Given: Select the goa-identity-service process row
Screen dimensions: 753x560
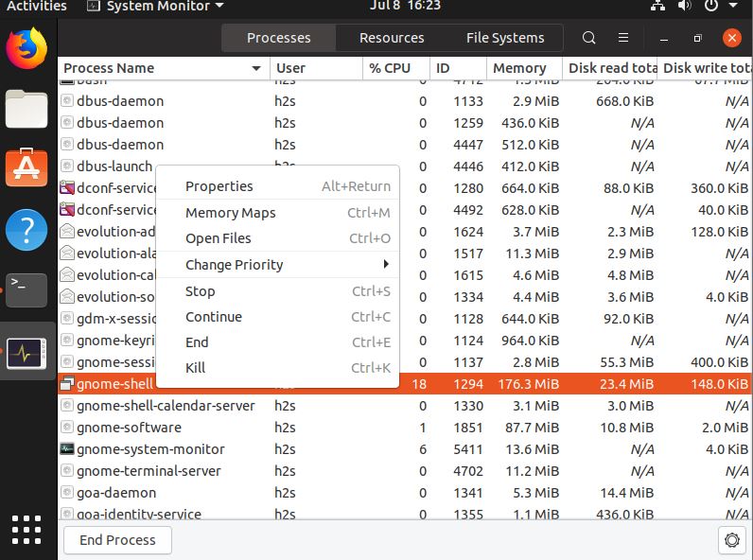Looking at the screenshot, I should [x=405, y=514].
